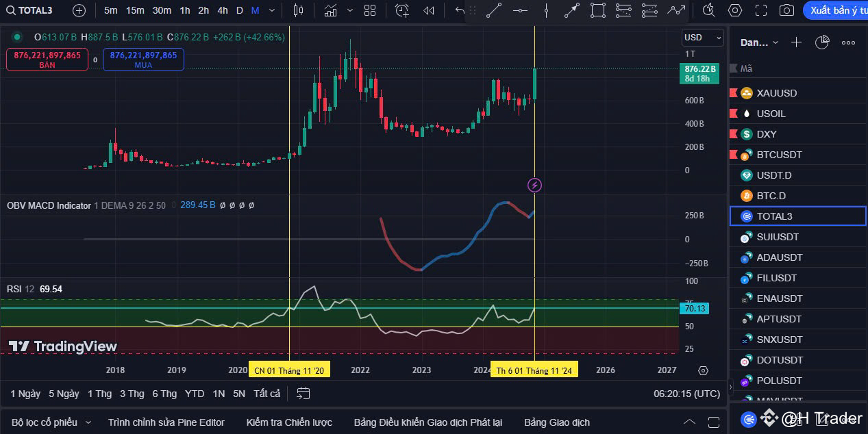Open the Danh mục watchlist dropdown
The height and width of the screenshot is (434, 868).
coord(758,42)
